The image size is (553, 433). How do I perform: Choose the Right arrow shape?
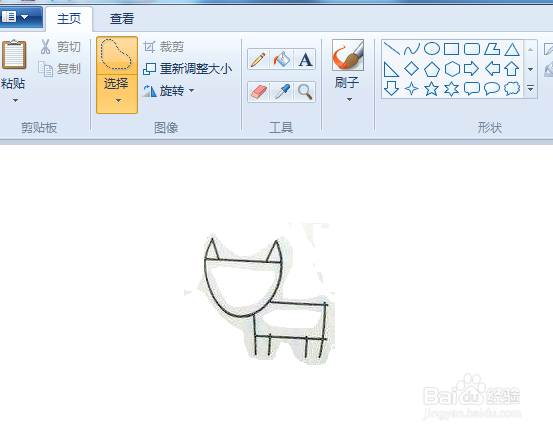472,69
